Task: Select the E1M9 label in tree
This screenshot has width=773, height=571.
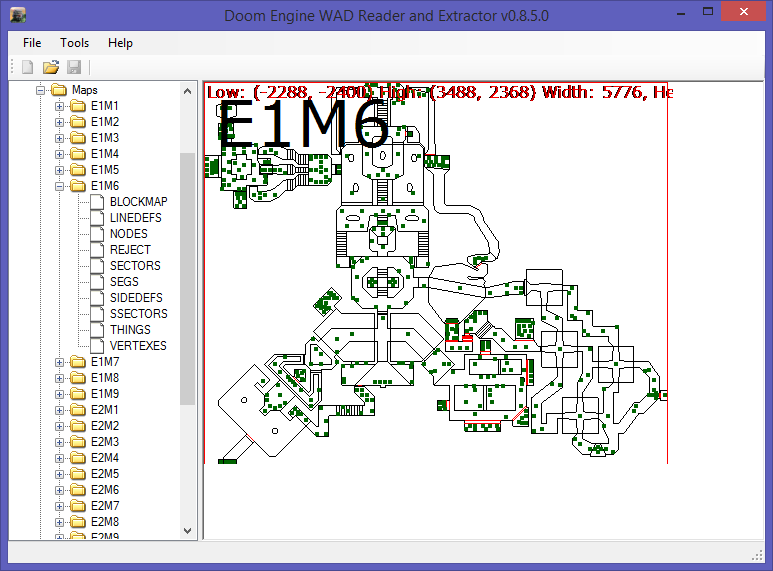Action: (x=105, y=394)
